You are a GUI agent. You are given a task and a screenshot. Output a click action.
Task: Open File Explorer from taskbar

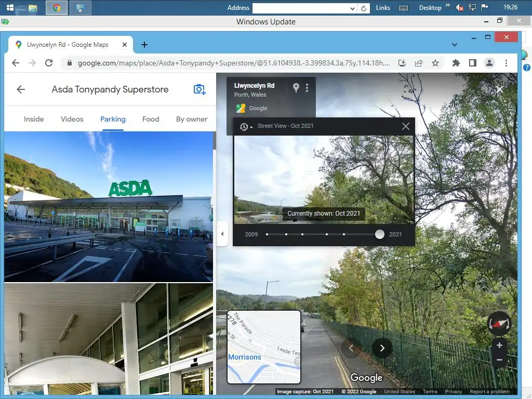(x=33, y=7)
